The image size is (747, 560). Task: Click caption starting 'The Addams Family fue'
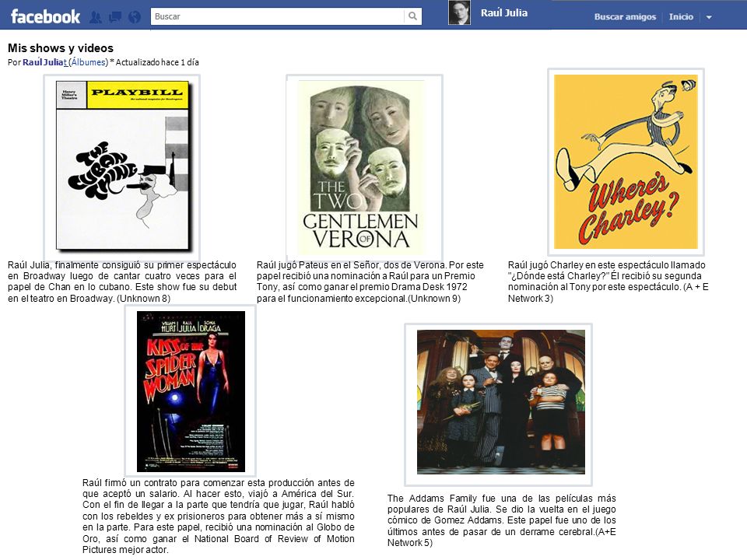click(x=501, y=520)
